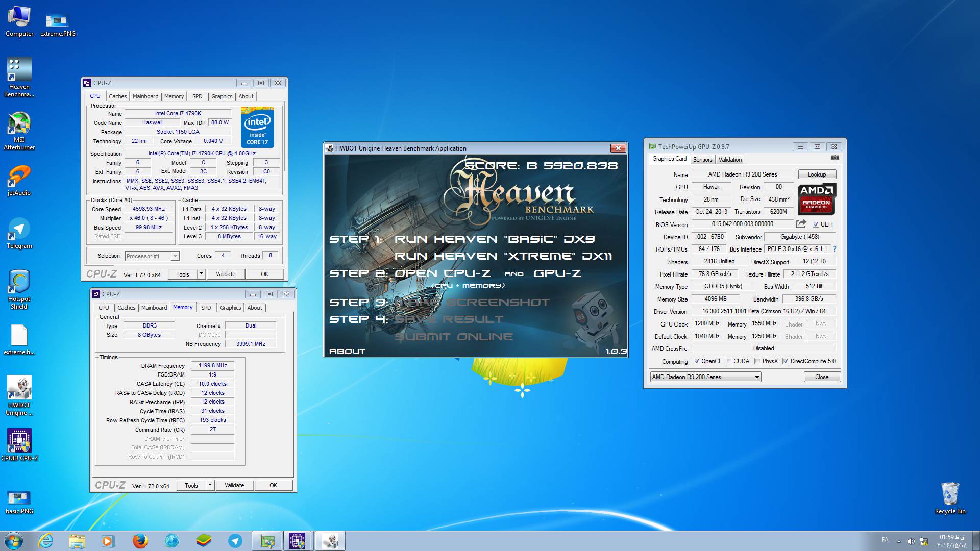Open the Computer desktop icon
The width and height of the screenshot is (980, 551).
point(19,21)
